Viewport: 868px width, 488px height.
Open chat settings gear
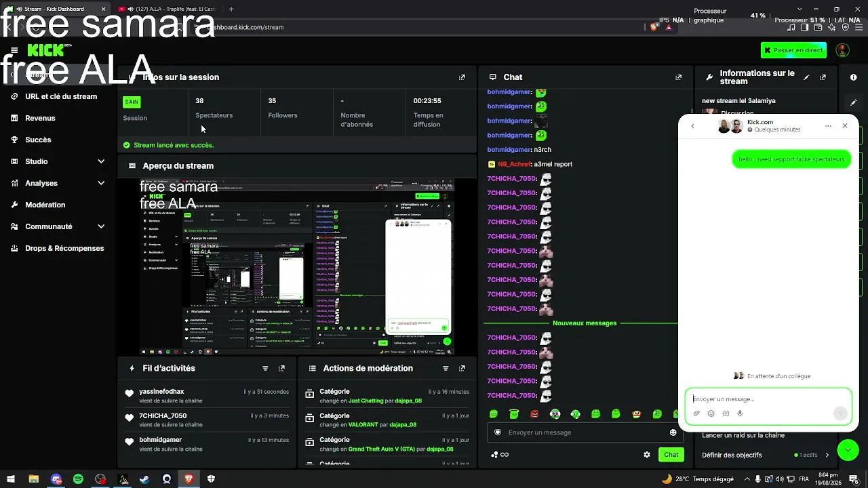tap(647, 455)
